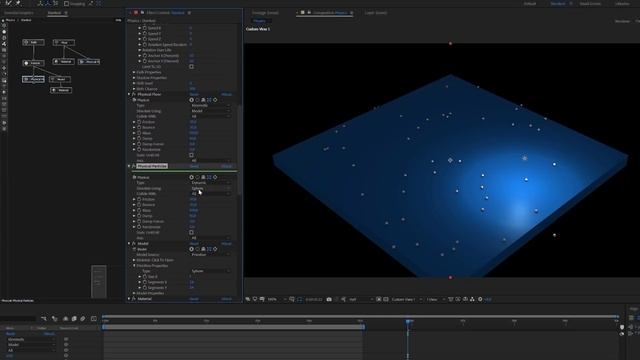Toggle the motion blur icon in timeline
Screen dimensions: 640x360
tap(83, 318)
